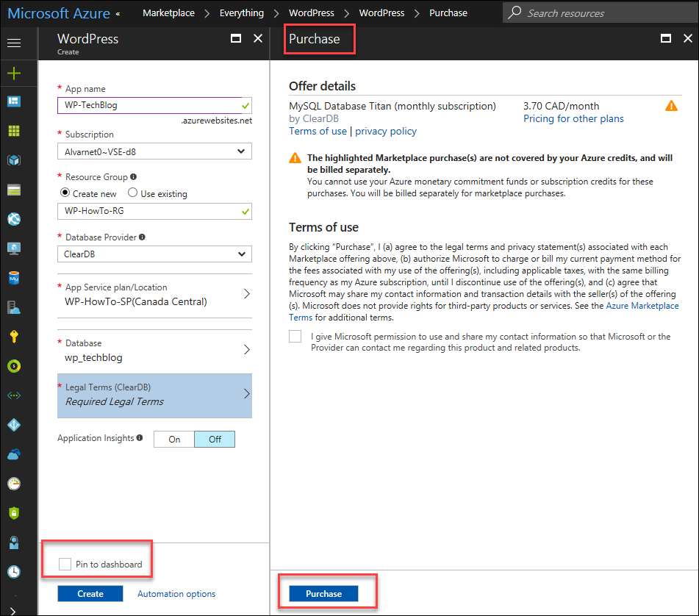Open the privacy policy link
The image size is (699, 616).
pyautogui.click(x=386, y=131)
